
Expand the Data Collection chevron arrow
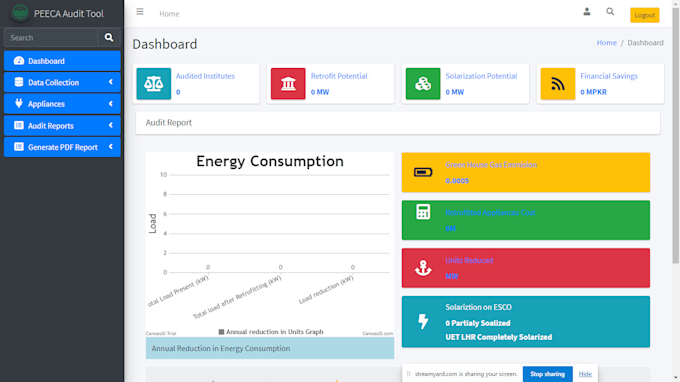pos(111,82)
